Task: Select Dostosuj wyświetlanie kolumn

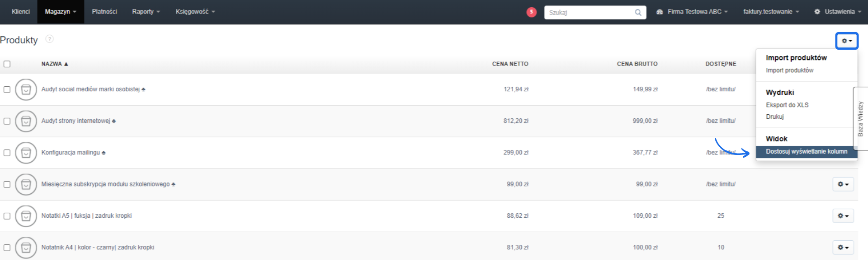Action: point(807,152)
